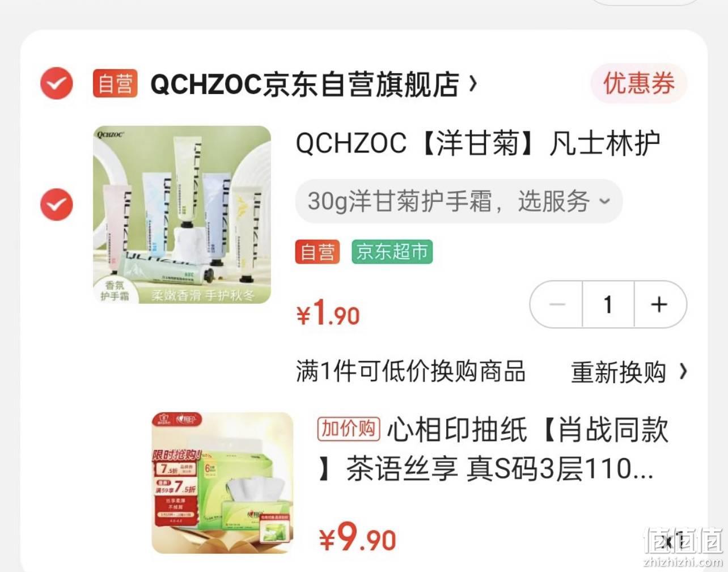Screen dimensions: 728x572
Task: Open QCHZOC【洋甘菊】凡士林护 product title
Action: coord(478,143)
